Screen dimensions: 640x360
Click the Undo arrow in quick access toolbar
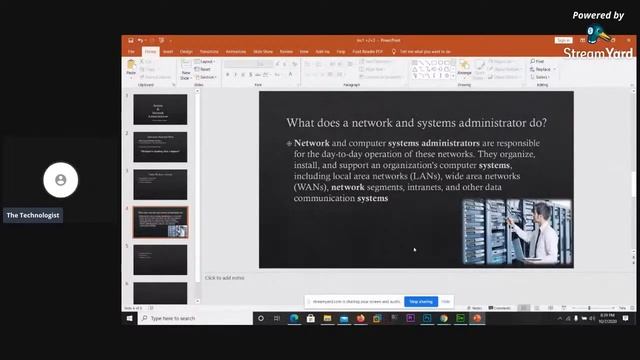point(140,40)
